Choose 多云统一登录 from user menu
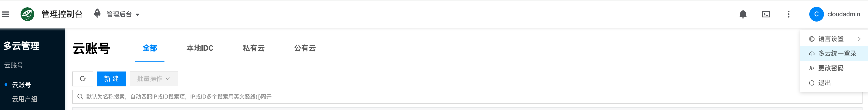Image resolution: width=868 pixels, height=110 pixels. click(837, 53)
